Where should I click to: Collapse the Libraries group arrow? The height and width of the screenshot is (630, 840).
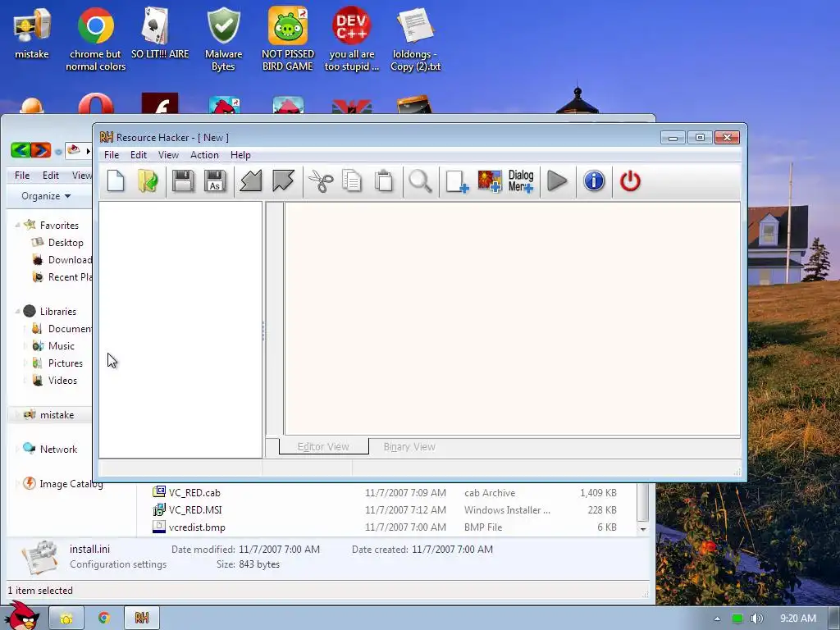pos(17,311)
